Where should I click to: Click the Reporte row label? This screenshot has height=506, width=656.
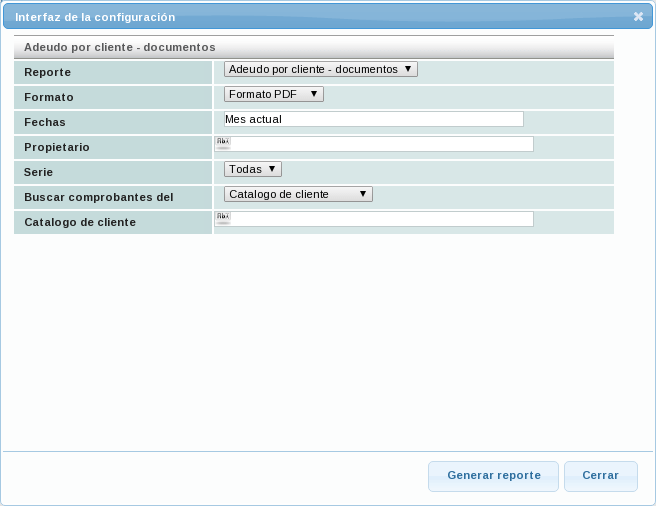pos(48,73)
